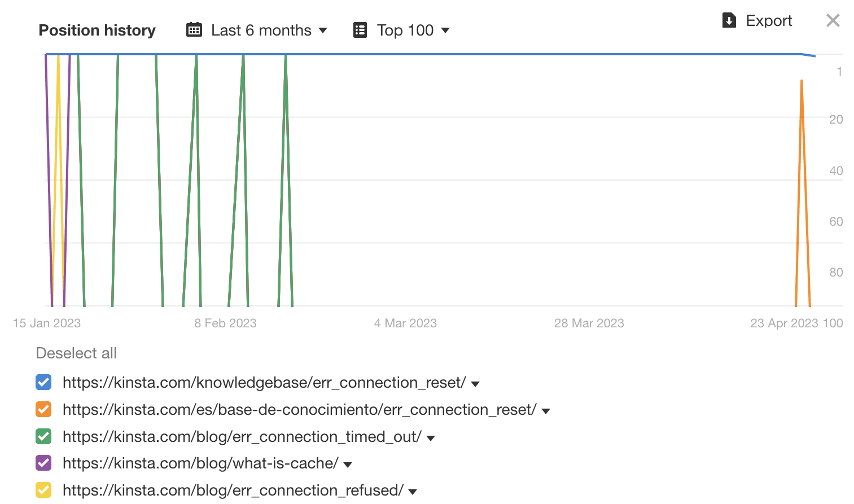Open the kinsta.com/blog/err_connection_timed_out/ link
This screenshot has height=504, width=854.
(x=242, y=437)
